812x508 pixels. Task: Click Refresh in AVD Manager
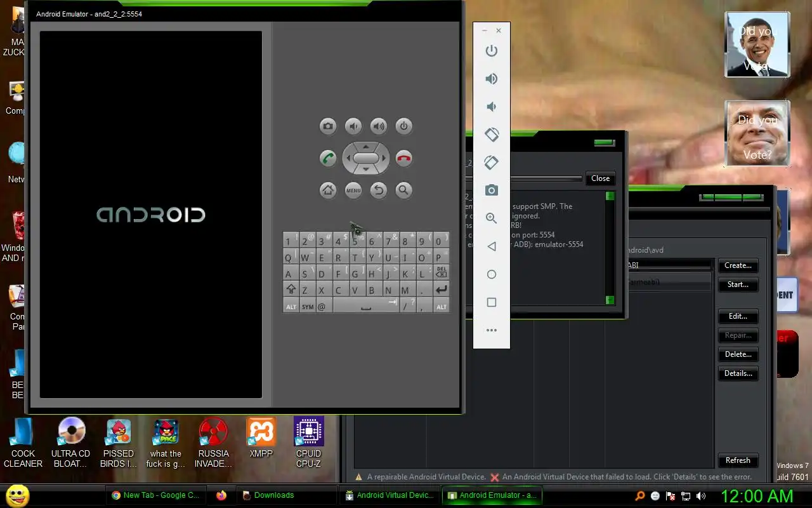pos(738,460)
